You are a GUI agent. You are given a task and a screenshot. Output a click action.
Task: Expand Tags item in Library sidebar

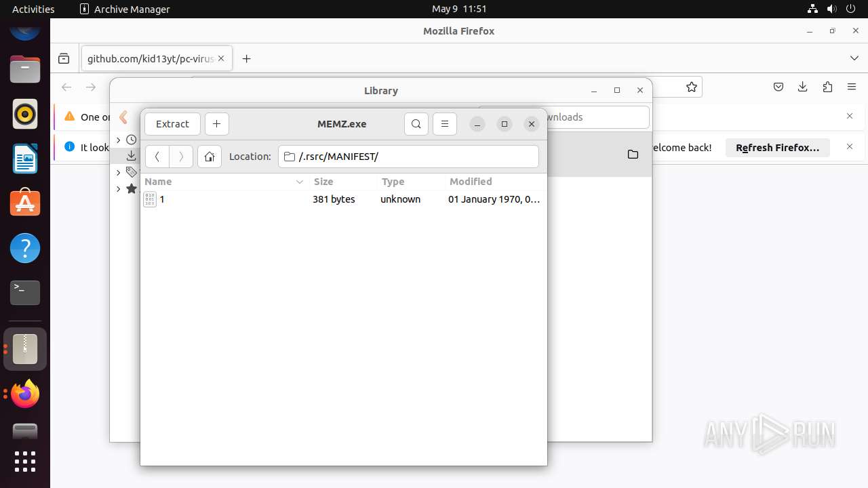point(118,172)
